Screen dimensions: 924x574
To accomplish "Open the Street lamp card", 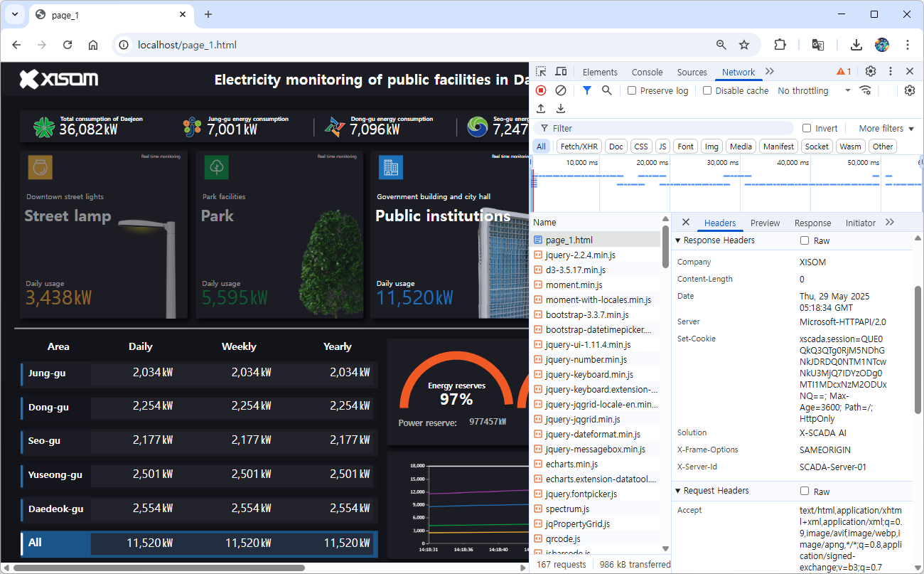I will click(x=104, y=235).
